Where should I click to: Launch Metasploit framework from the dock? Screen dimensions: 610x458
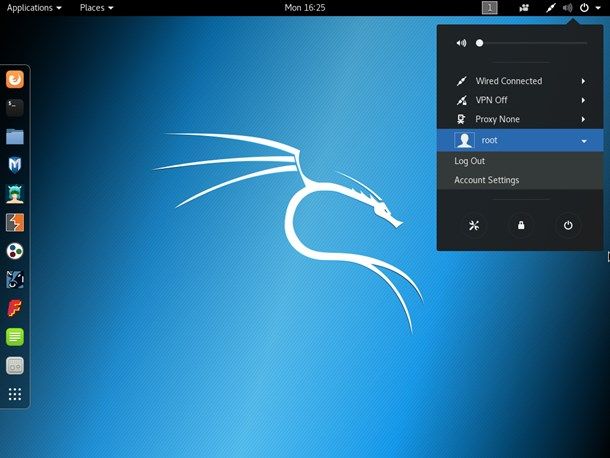(15, 165)
